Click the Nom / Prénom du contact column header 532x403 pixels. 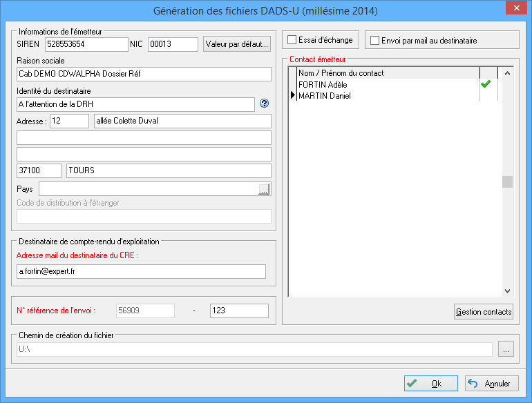click(387, 72)
